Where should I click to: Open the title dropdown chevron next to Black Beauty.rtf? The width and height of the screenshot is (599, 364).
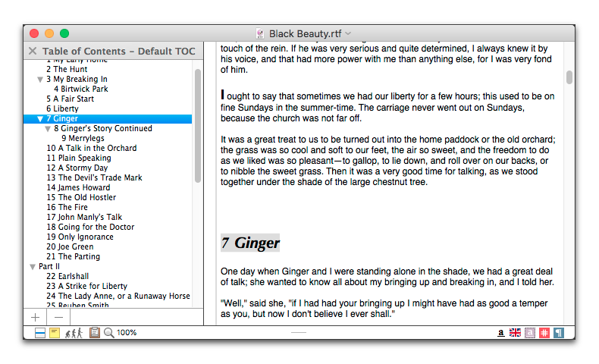[x=348, y=33]
